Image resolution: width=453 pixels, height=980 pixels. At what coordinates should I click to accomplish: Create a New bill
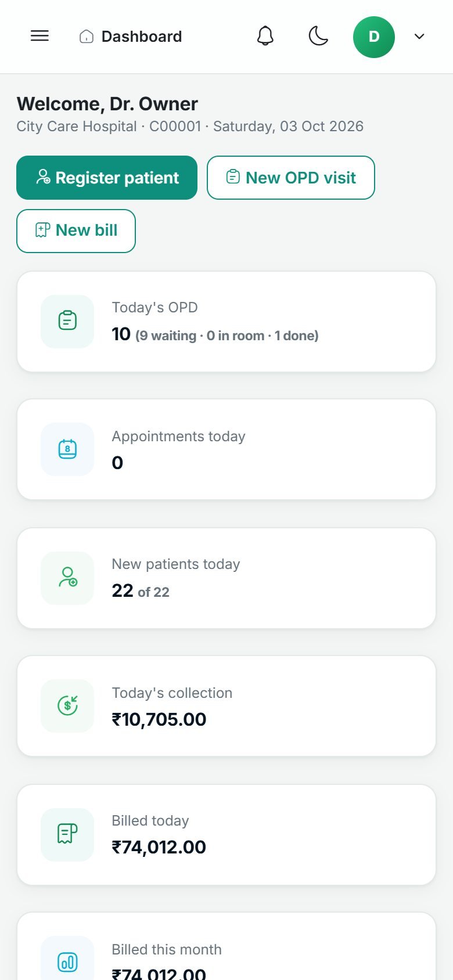(76, 231)
